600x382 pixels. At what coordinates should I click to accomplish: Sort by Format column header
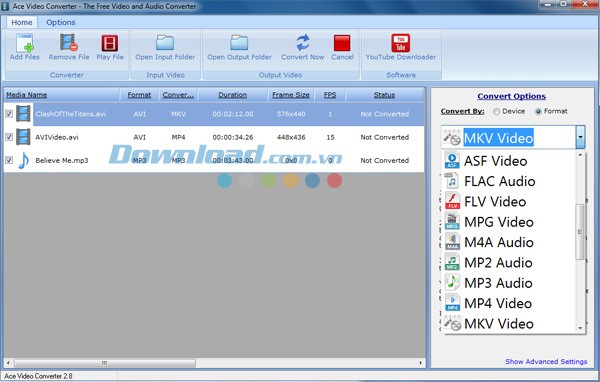[139, 95]
